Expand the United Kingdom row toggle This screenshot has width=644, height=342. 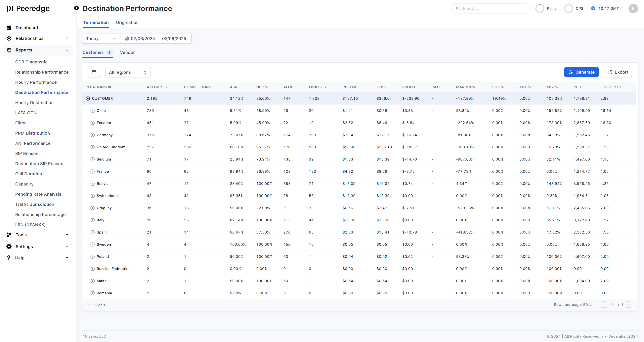(93, 147)
